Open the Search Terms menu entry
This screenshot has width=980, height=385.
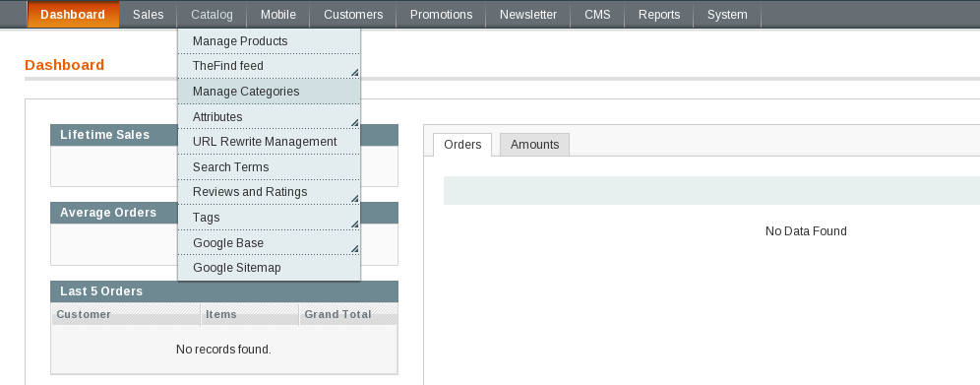[269, 166]
